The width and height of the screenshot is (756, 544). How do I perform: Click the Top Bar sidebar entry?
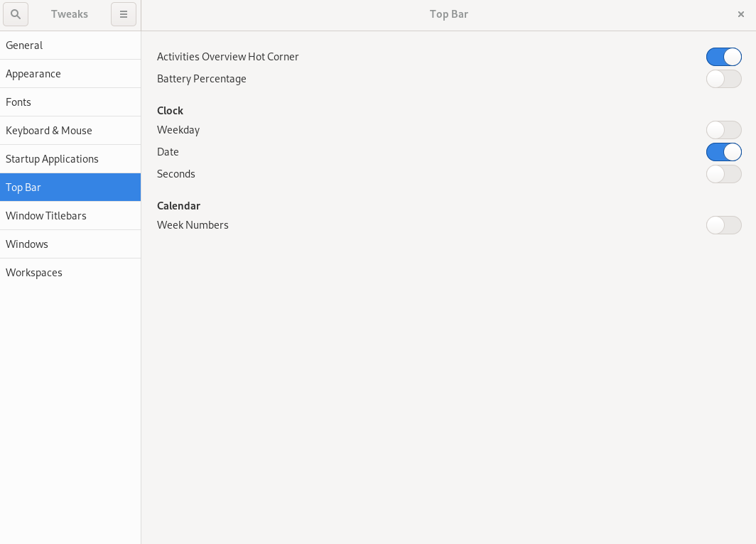tap(23, 187)
